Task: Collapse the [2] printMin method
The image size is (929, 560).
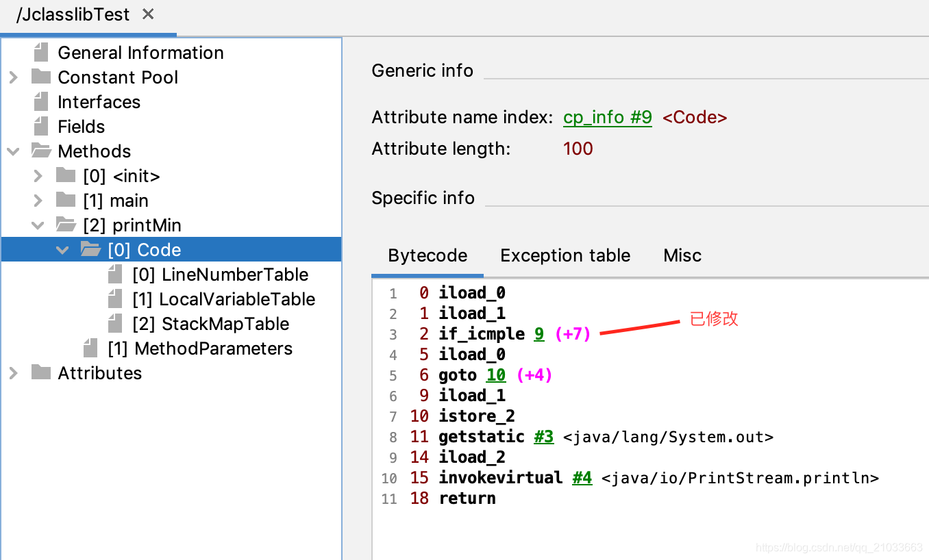Action: 38,225
